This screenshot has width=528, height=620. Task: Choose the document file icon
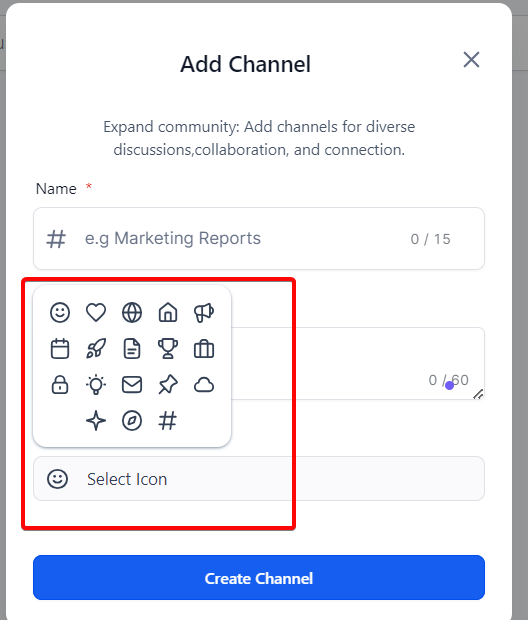pyautogui.click(x=132, y=349)
